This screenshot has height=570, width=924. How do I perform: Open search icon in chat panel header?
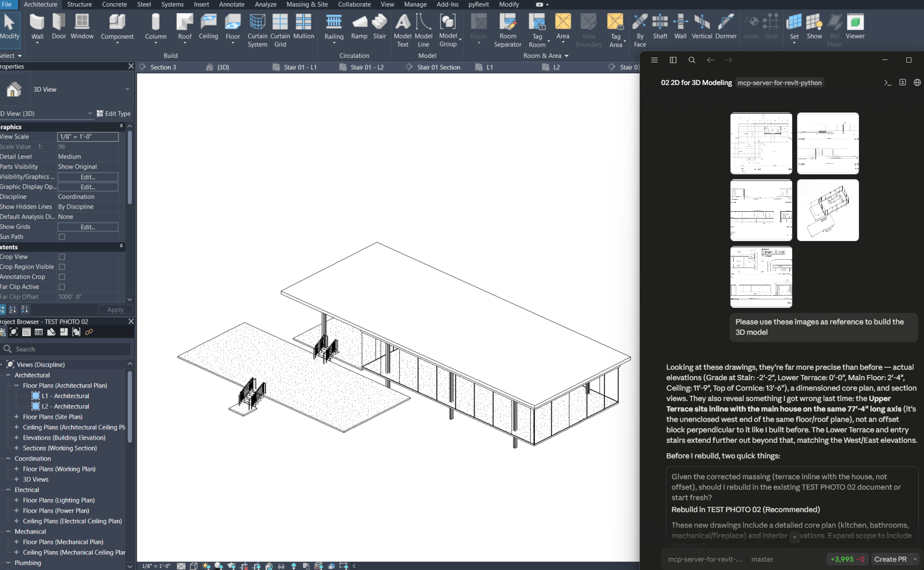pos(692,60)
